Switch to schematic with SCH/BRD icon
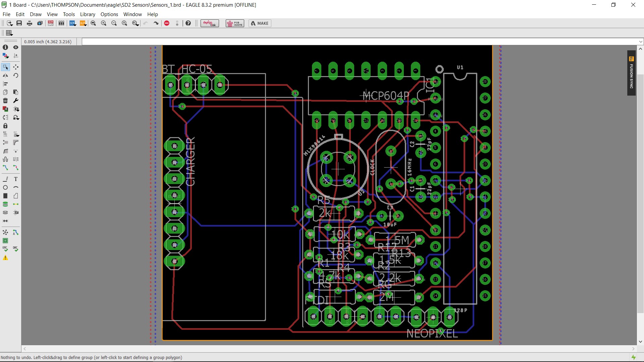Screen dimensions: 644x362 pos(51,23)
